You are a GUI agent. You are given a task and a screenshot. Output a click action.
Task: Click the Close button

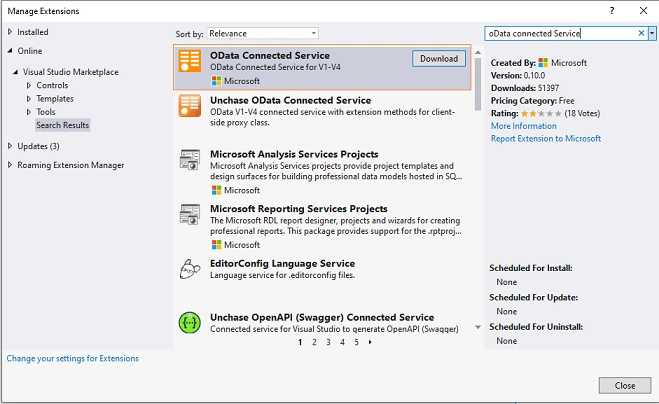click(625, 386)
